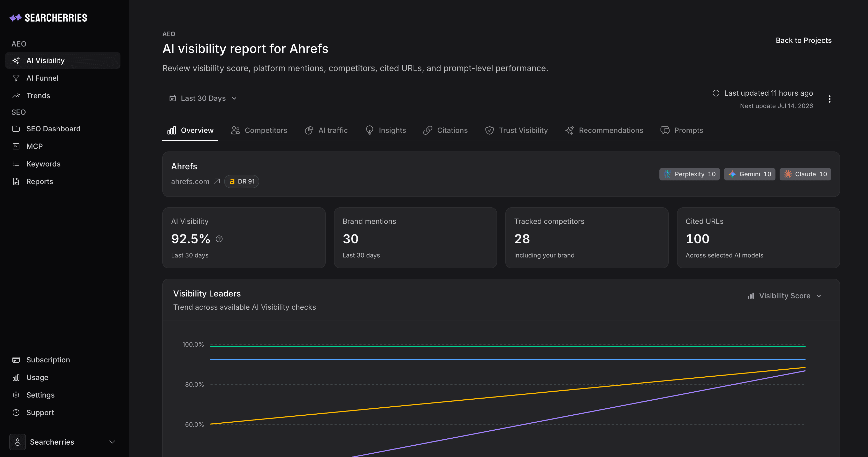Viewport: 868px width, 457px height.
Task: Click the bar chart icon beside Visibility Score
Action: 751,295
